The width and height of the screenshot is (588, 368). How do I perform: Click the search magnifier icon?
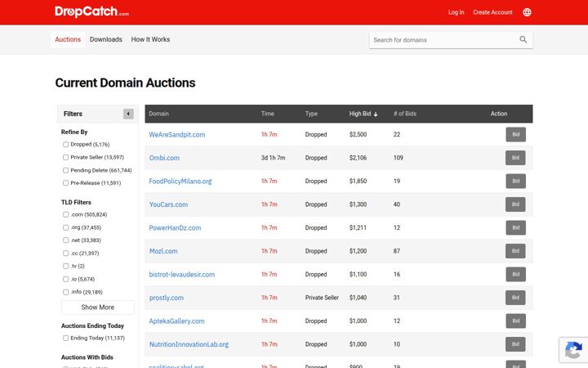coord(523,39)
